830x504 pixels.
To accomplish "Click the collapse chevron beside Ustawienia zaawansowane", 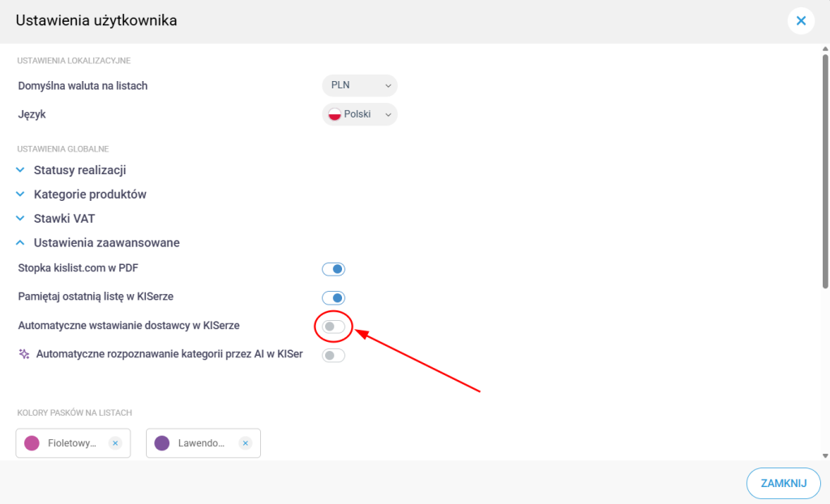I will point(21,243).
